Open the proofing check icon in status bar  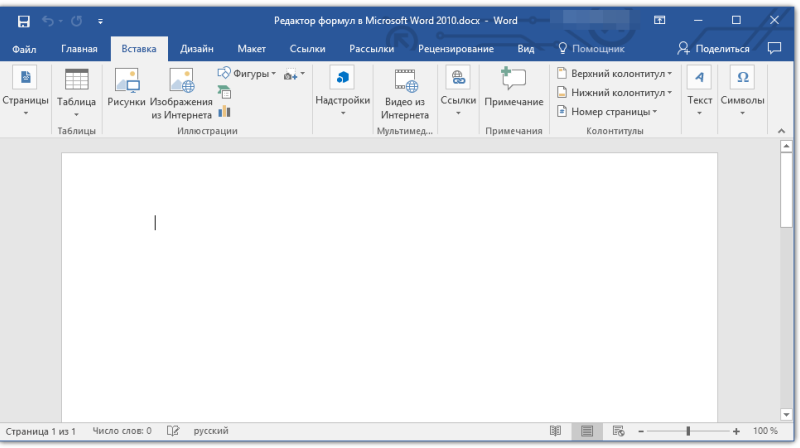173,431
